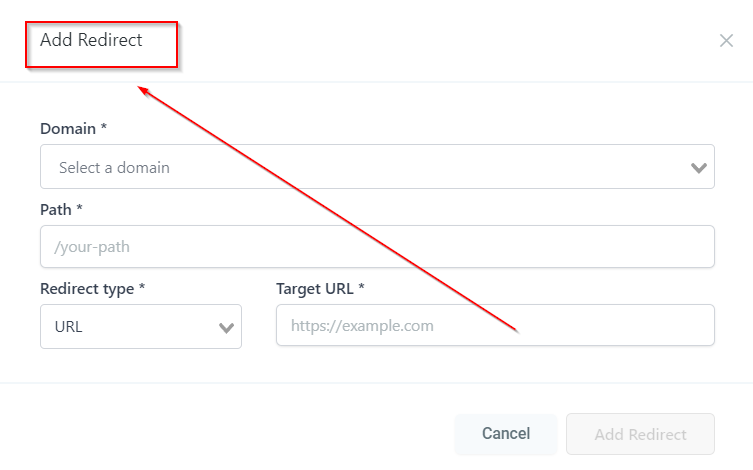Click the red highlight box border
This screenshot has width=753, height=470.
pos(177,45)
